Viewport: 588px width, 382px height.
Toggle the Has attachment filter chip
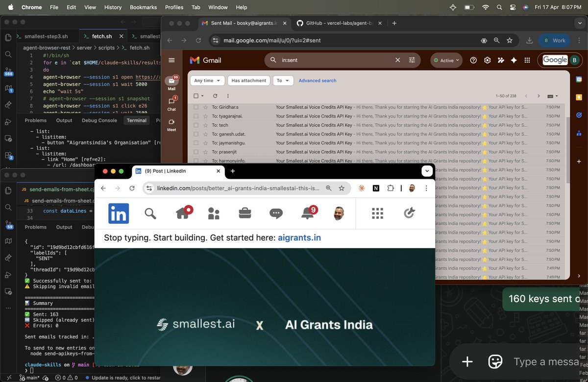pos(249,80)
